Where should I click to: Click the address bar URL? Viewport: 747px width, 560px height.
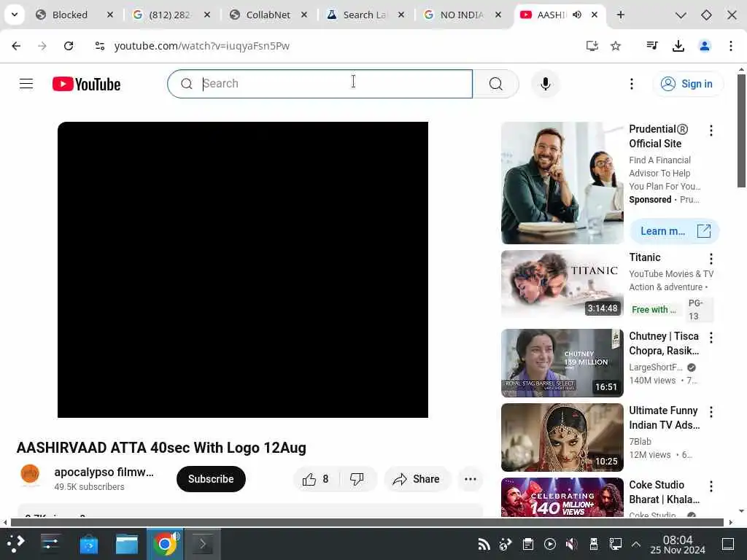[x=201, y=46]
